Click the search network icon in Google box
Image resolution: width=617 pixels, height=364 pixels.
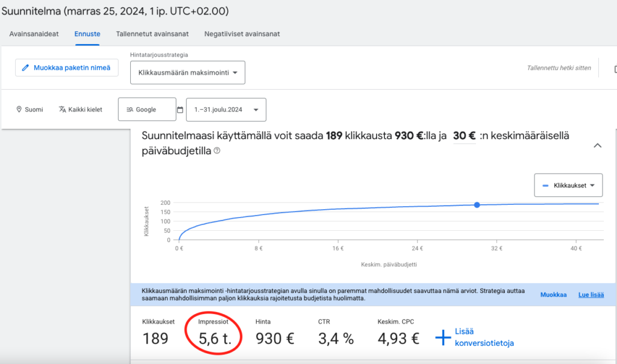point(130,110)
